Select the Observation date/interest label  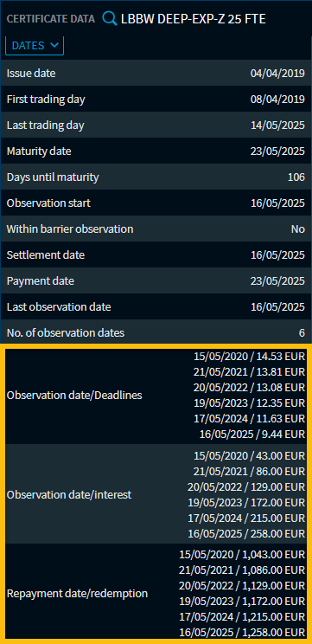tap(69, 495)
